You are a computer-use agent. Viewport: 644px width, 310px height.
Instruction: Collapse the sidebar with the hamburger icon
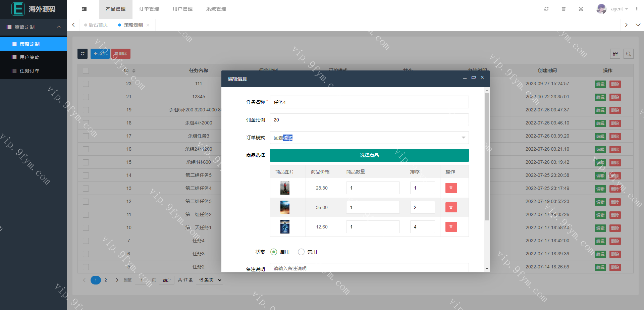(84, 9)
